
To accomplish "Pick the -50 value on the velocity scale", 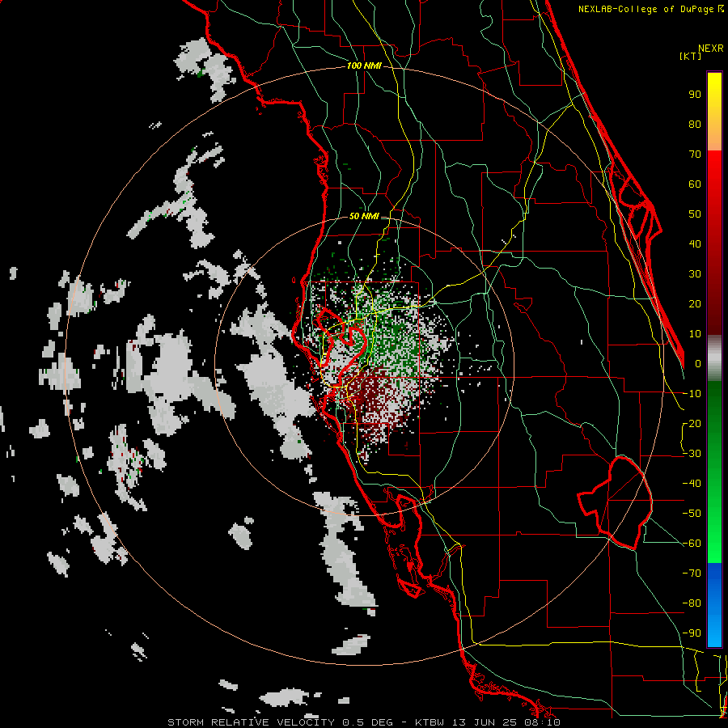I will tap(692, 514).
